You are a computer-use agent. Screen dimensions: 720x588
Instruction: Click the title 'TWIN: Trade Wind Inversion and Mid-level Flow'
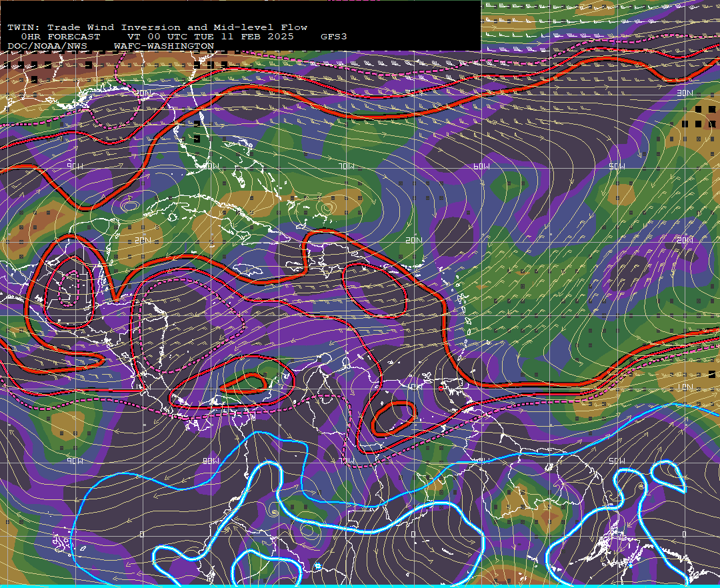tap(157, 27)
